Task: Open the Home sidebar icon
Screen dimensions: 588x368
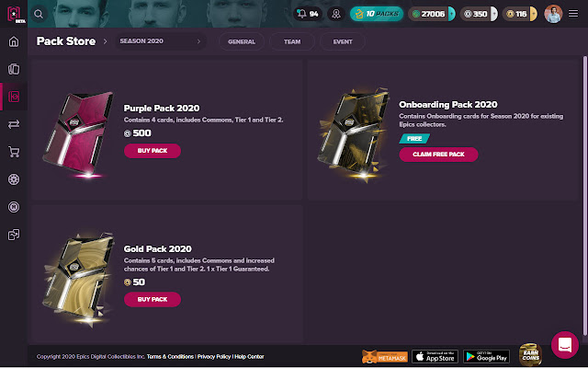Action: (x=14, y=41)
